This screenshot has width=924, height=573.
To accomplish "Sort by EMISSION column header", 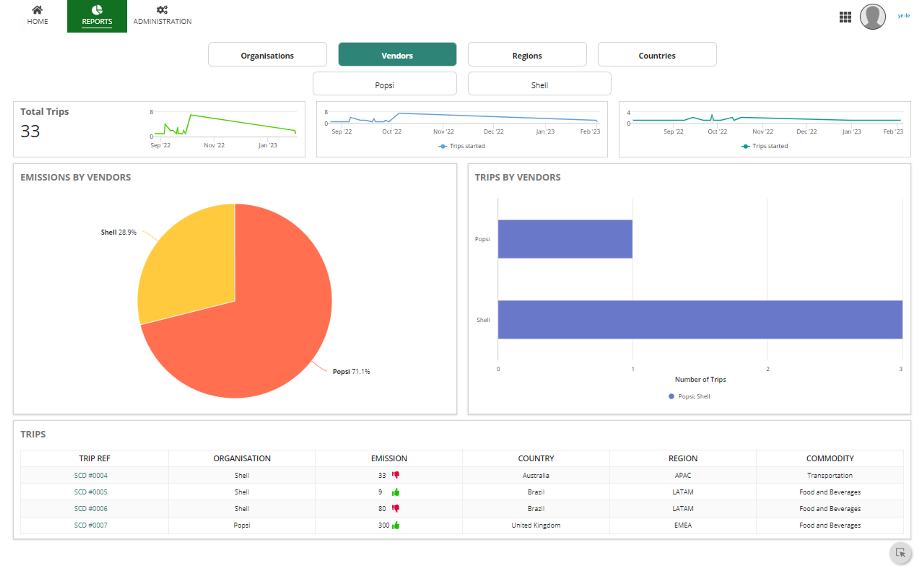I will [389, 458].
